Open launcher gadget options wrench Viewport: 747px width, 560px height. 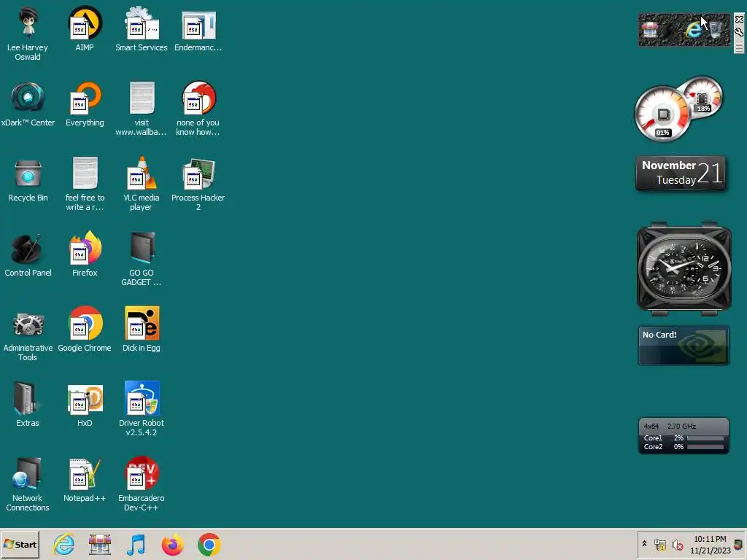[x=739, y=32]
